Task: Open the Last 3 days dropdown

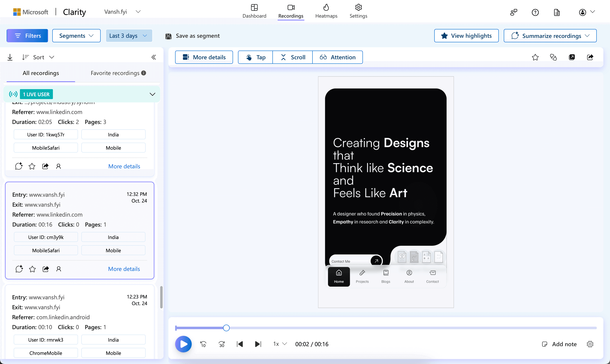Action: click(x=129, y=36)
